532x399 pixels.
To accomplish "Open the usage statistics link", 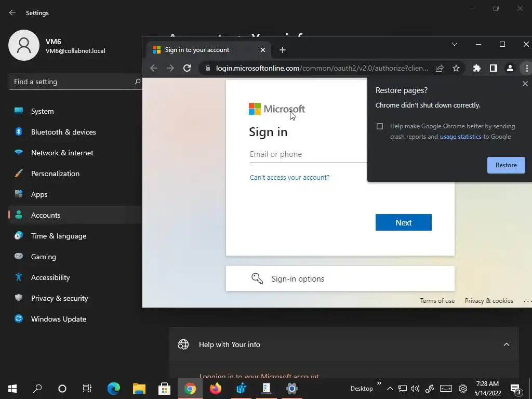I will pyautogui.click(x=460, y=137).
